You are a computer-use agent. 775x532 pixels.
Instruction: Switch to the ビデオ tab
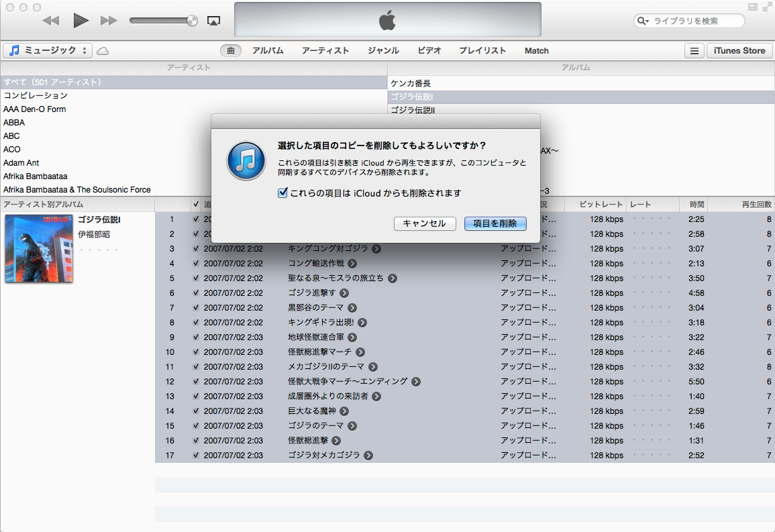click(429, 50)
